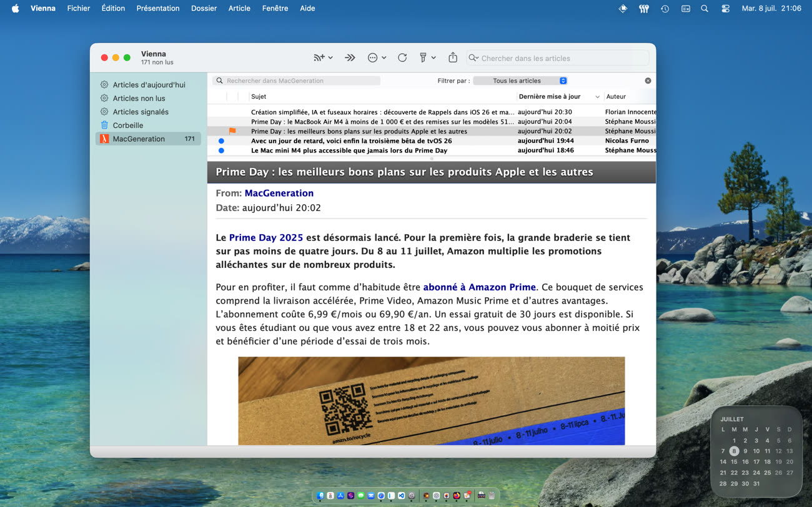The image size is (812, 507).
Task: Close the filter bar with x button
Action: tap(648, 81)
